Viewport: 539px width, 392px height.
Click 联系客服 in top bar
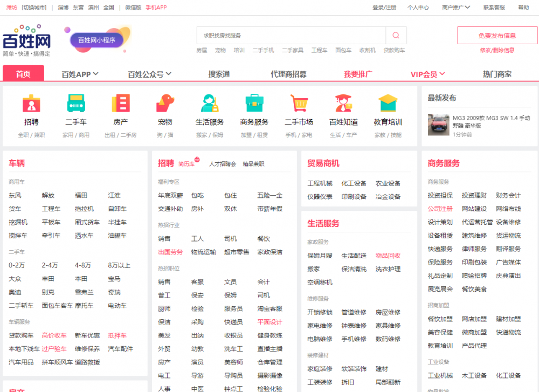coord(494,7)
